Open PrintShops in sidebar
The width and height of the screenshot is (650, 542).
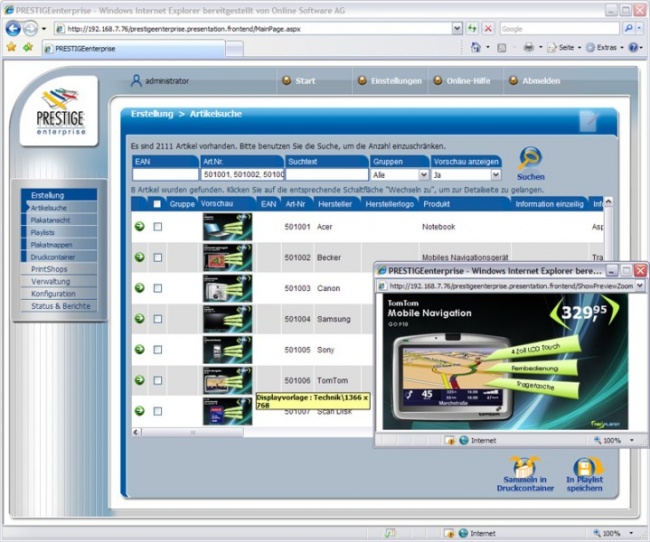tap(49, 269)
